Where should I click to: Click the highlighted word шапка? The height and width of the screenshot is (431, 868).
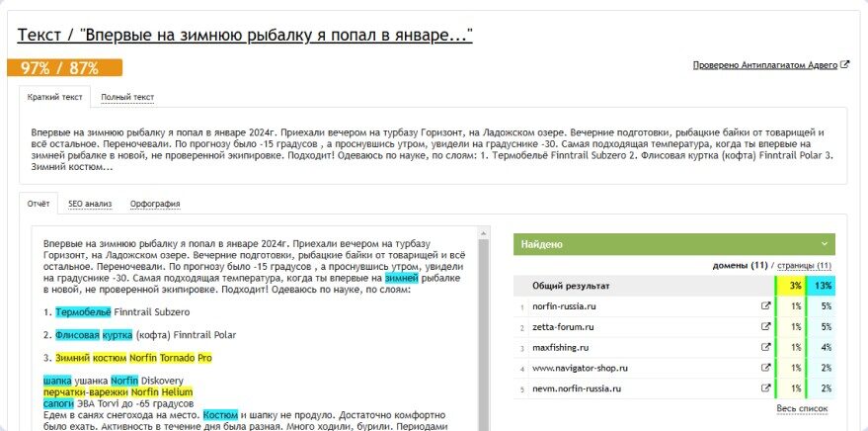(57, 382)
